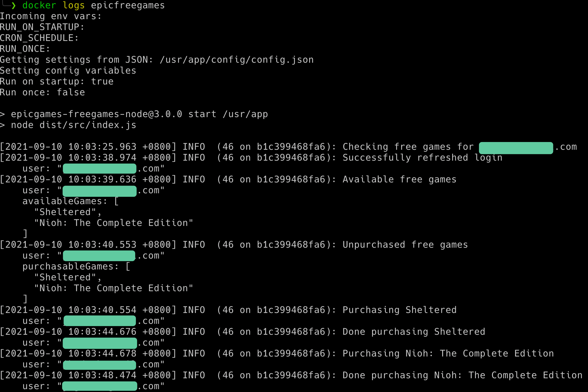Click the 'docker logs epicfreegames' command text
Screen dimensions: 588x392
pyautogui.click(x=94, y=5)
